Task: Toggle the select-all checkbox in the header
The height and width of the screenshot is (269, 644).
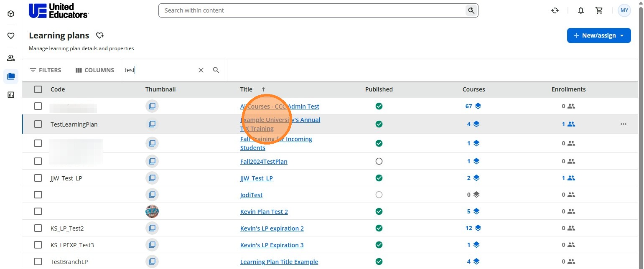Action: click(38, 89)
